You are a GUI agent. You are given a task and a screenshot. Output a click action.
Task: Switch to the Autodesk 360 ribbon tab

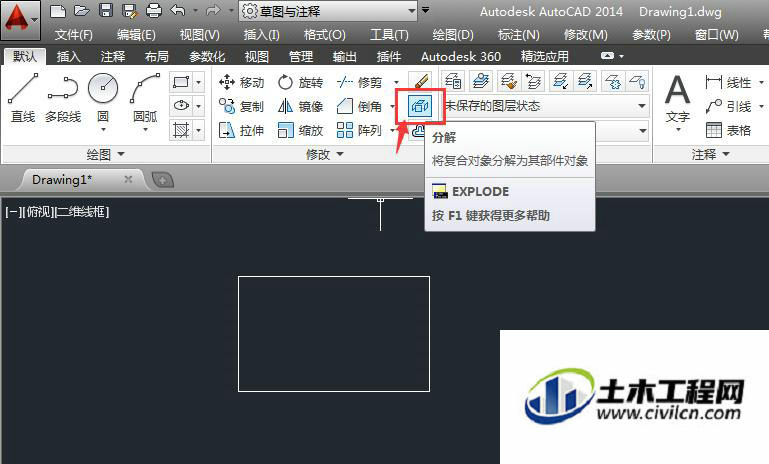[x=461, y=56]
